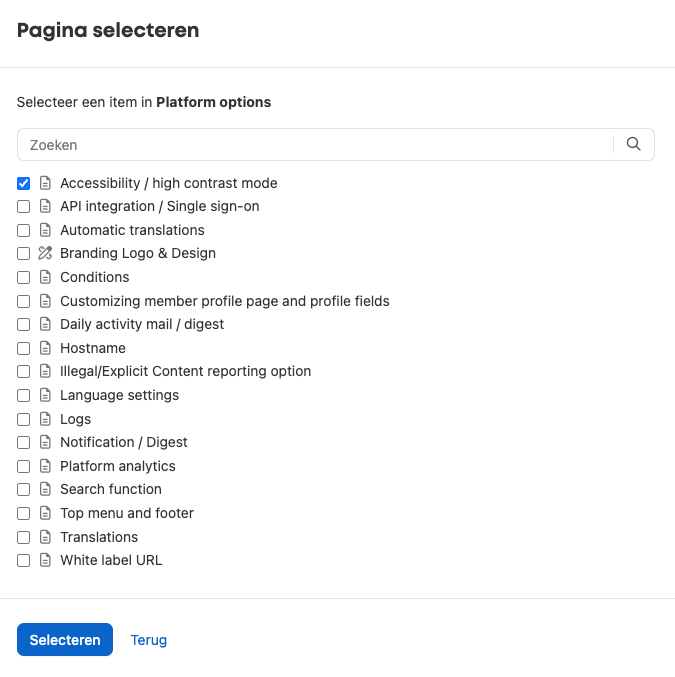675x677 pixels.
Task: Click the document icon next to Translations
Action: [45, 537]
